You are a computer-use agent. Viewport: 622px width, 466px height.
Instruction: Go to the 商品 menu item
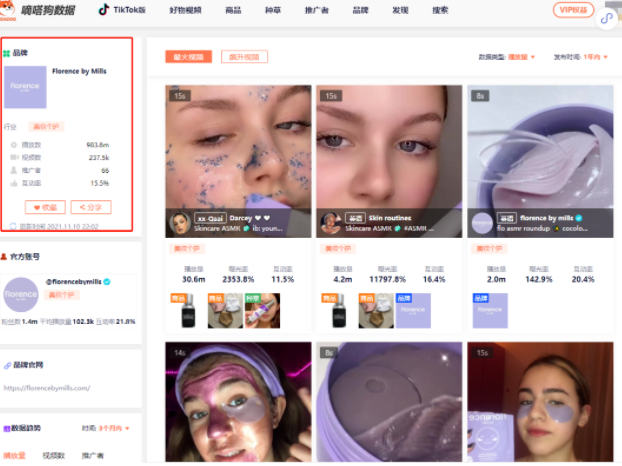[x=233, y=10]
